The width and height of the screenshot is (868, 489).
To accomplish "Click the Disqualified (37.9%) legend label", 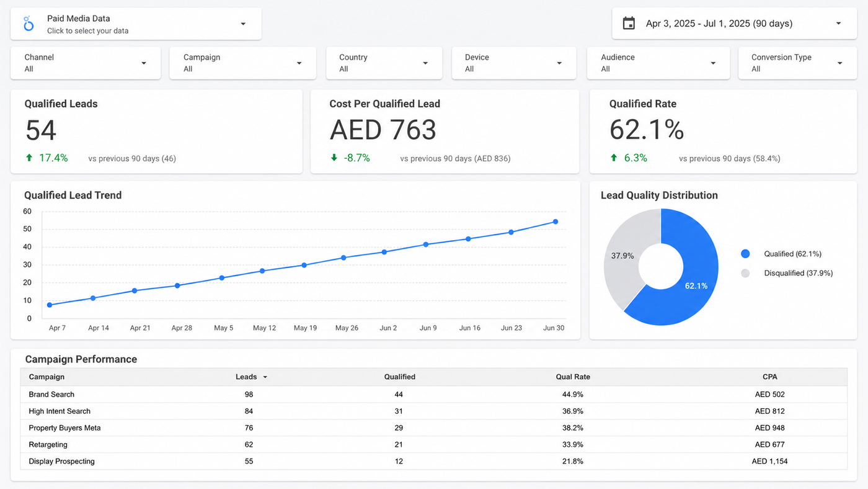I will click(x=799, y=273).
